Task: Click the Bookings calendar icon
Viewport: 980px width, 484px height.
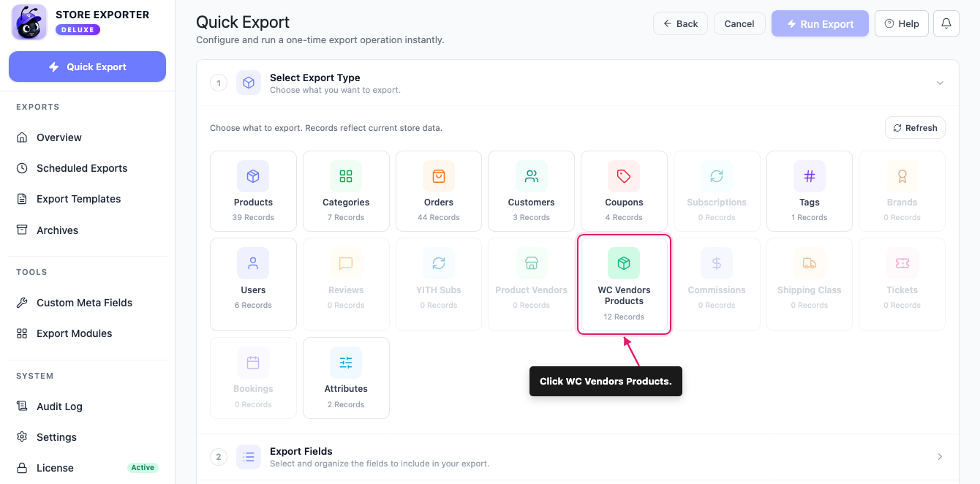Action: click(x=253, y=363)
